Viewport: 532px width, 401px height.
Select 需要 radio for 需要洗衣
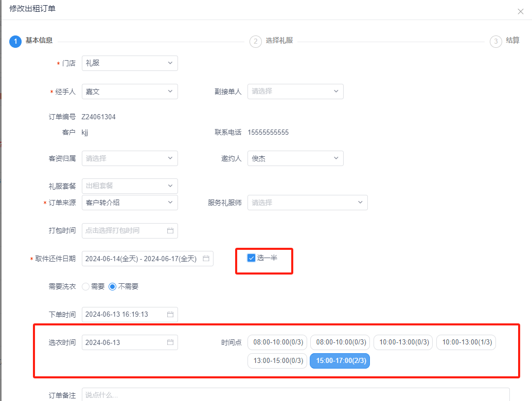pos(86,286)
